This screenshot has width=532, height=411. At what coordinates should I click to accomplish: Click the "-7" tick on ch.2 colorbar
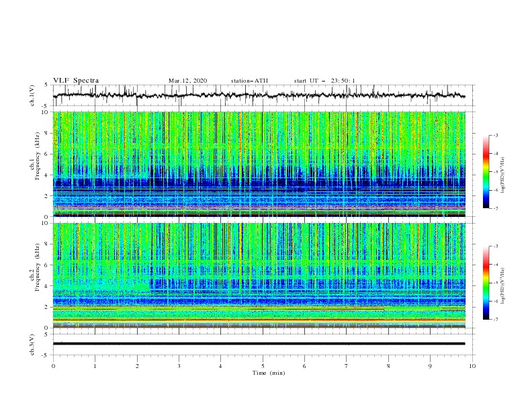tap(495, 319)
